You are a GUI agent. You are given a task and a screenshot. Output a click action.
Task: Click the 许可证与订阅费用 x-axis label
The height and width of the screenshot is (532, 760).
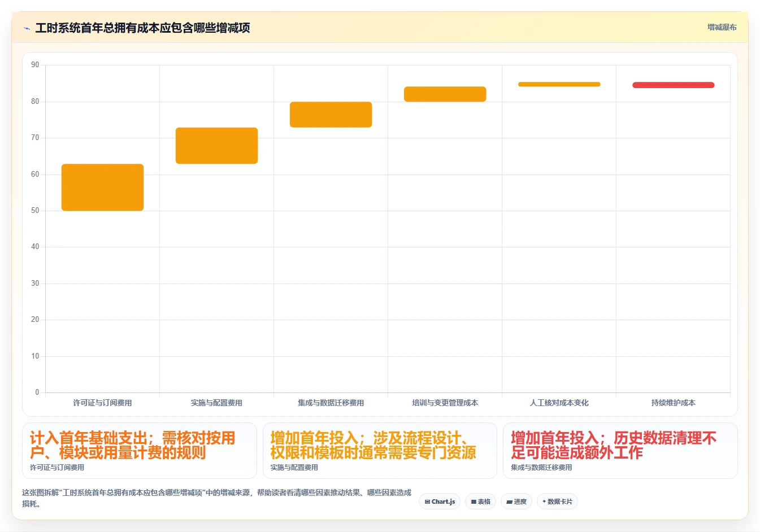pyautogui.click(x=102, y=403)
